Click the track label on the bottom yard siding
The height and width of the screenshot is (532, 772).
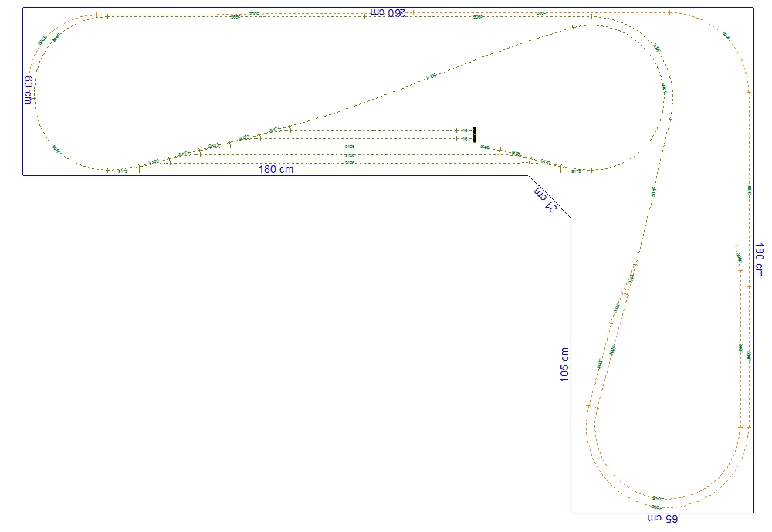(350, 163)
